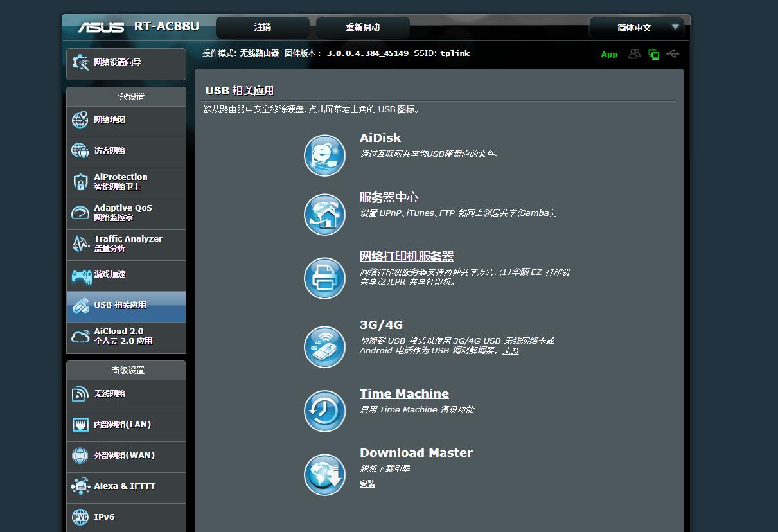This screenshot has width=778, height=532.
Task: Check the network status monitor icon
Action: pos(653,54)
